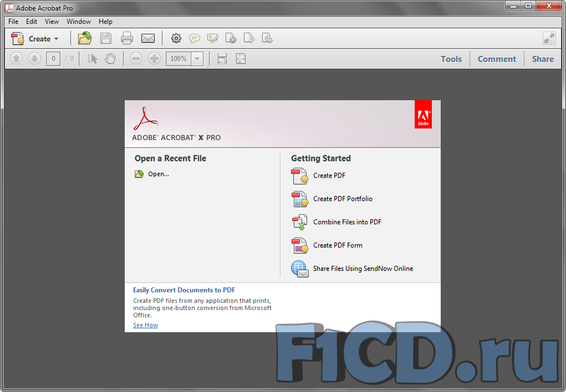Open the Window menu
566x392 pixels.
click(78, 22)
